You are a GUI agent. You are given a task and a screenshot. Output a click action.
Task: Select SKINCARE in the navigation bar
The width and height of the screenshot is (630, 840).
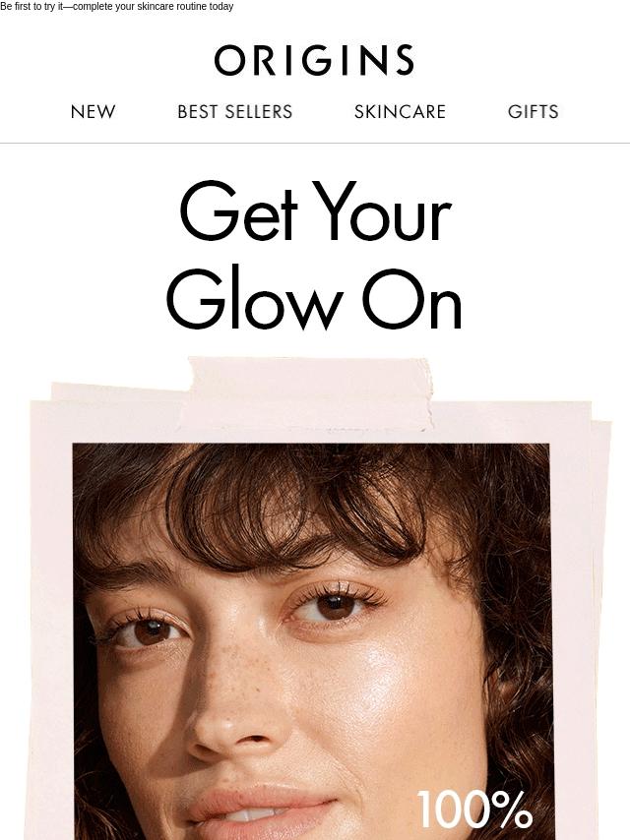click(x=400, y=112)
